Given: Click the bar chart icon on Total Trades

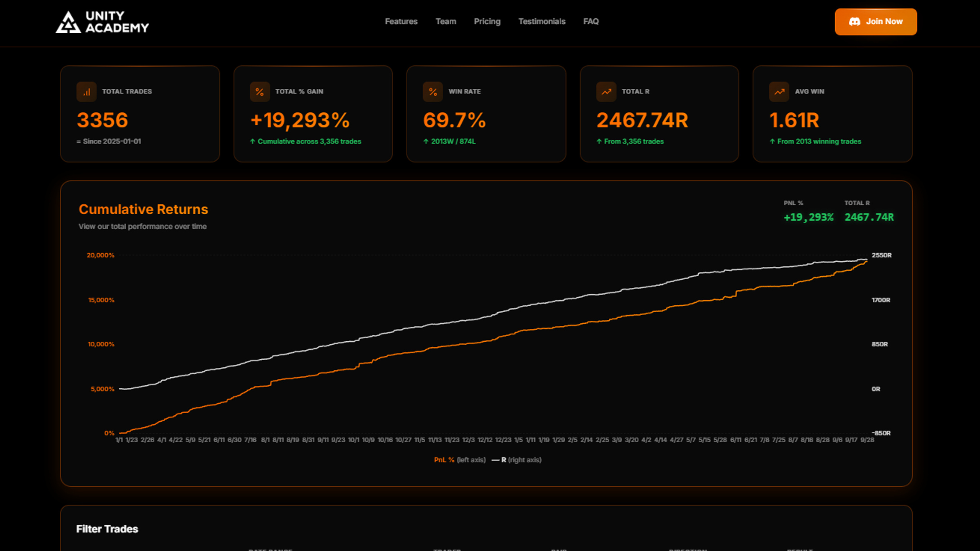Looking at the screenshot, I should point(87,92).
